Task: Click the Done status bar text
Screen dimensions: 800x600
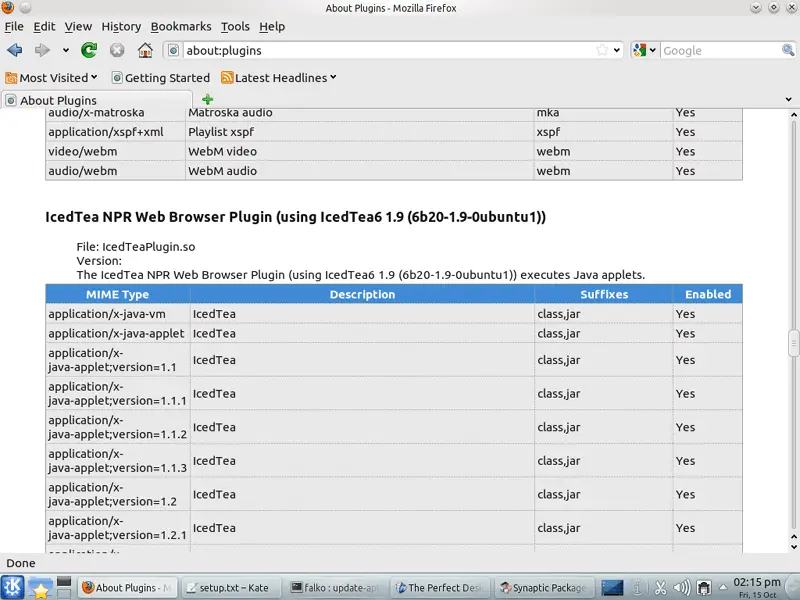Action: tap(21, 563)
